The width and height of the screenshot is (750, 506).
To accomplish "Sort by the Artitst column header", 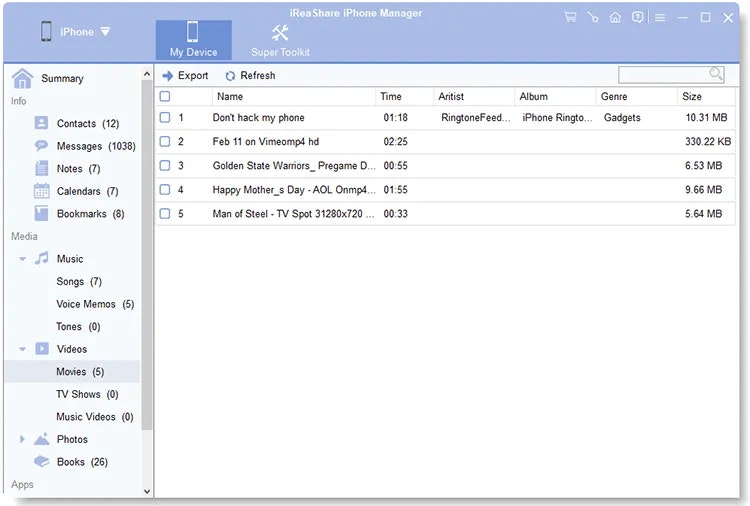I will pos(474,96).
